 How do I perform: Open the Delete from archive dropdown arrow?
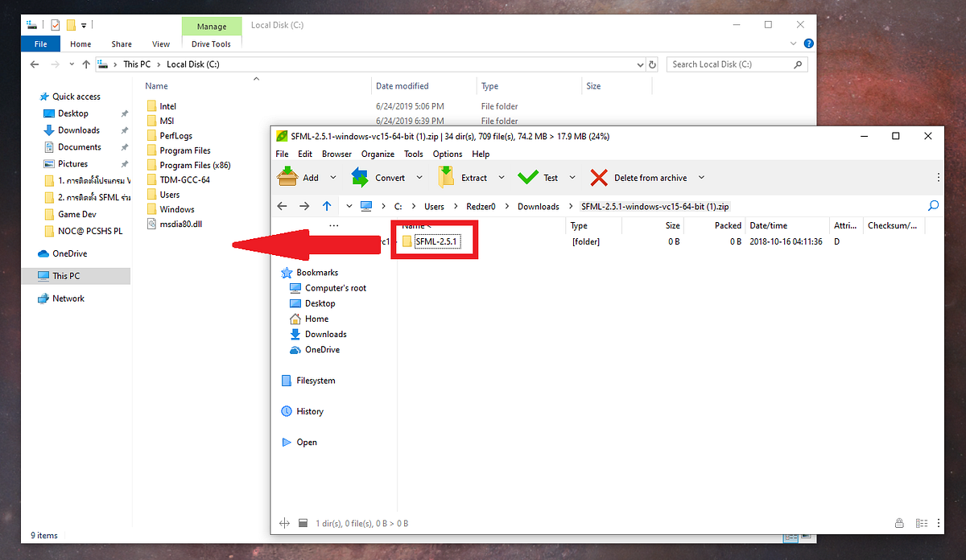click(x=701, y=178)
